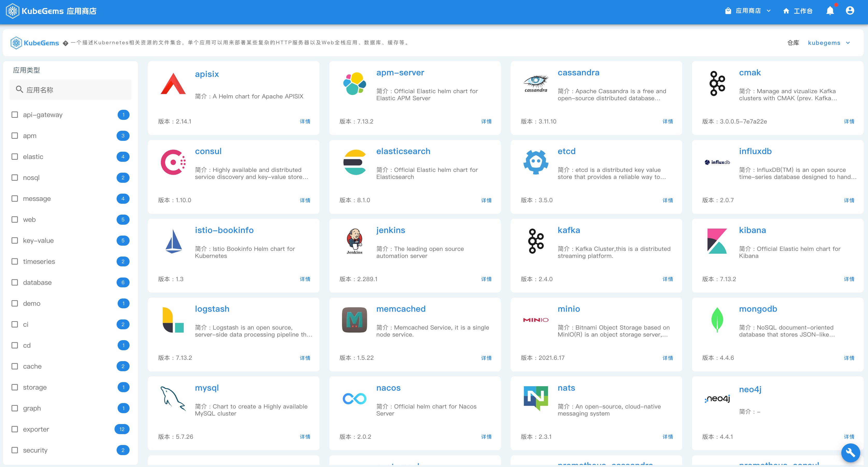868x467 pixels.
Task: Click the apisix app logo
Action: 173,84
